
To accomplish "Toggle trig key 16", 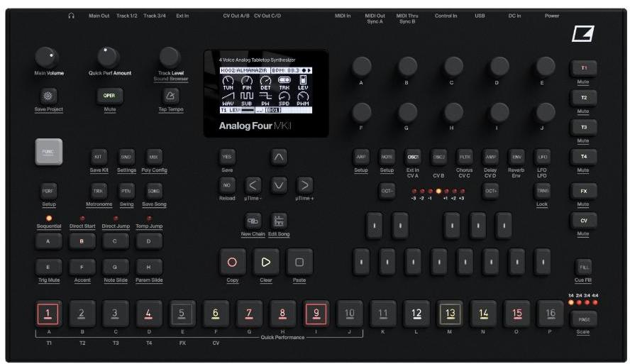I will click(x=550, y=314).
